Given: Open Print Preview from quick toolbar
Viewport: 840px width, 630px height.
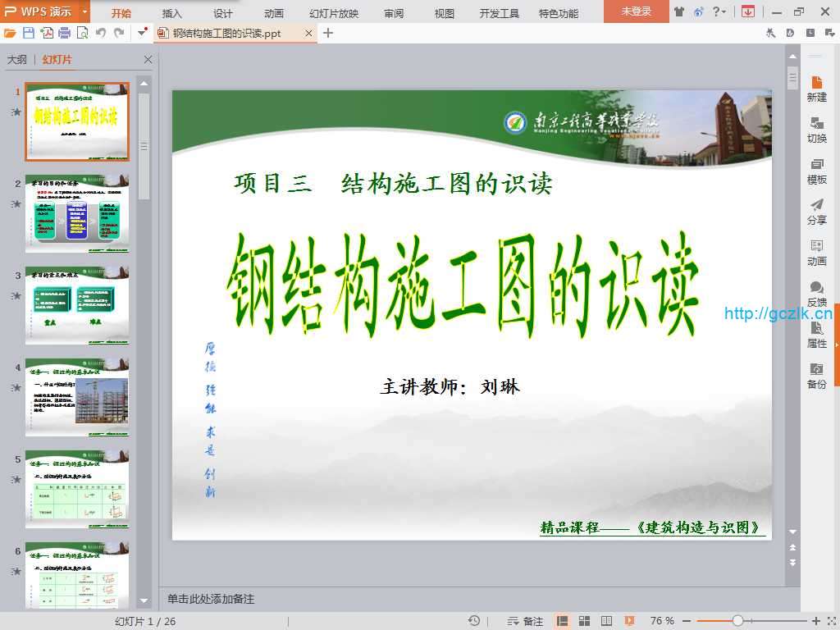Looking at the screenshot, I should (x=82, y=33).
